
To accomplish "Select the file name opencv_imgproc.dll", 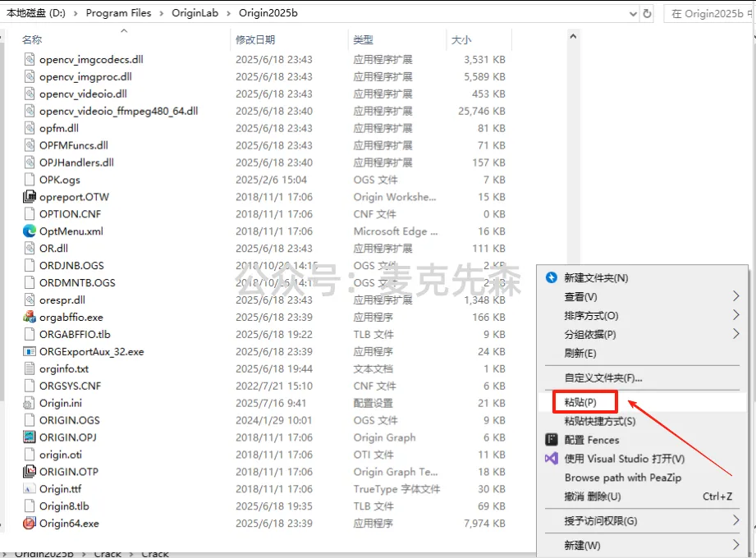I will tap(85, 76).
